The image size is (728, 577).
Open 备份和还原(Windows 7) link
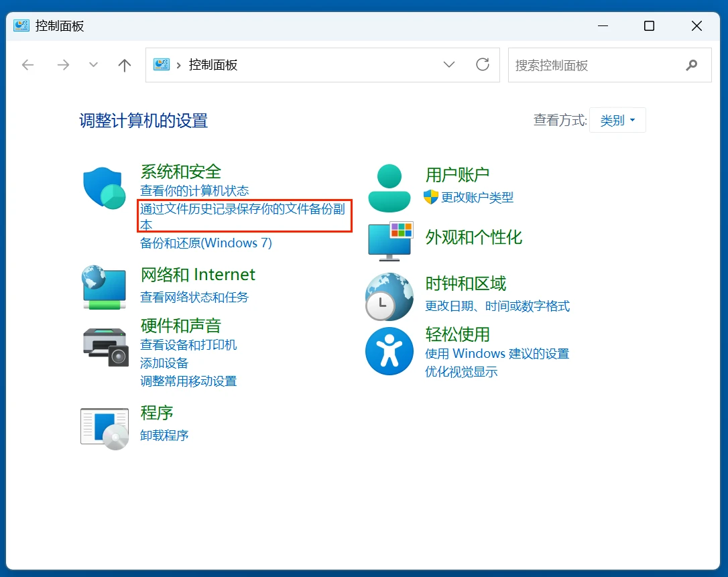click(206, 243)
